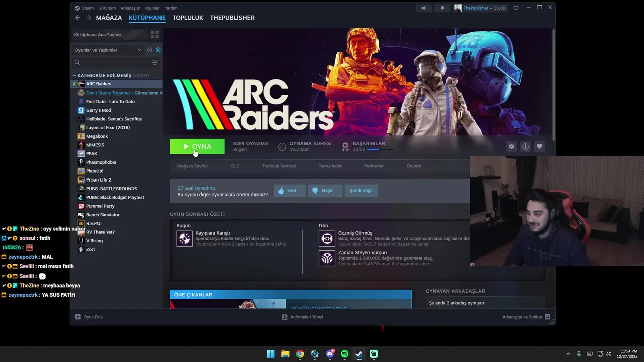
Task: Open ARC Raiders game settings gear
Action: point(511,146)
